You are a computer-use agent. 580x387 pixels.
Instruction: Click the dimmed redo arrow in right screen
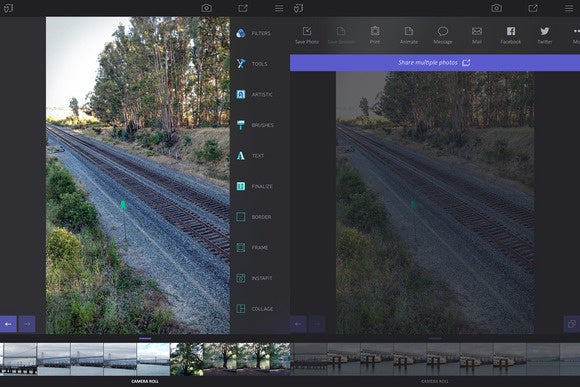point(317,324)
